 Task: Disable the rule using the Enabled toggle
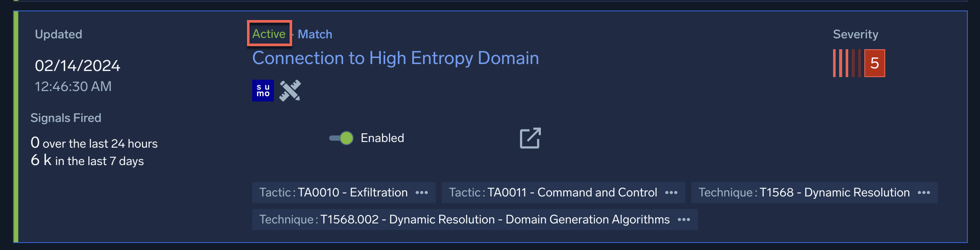[x=342, y=138]
